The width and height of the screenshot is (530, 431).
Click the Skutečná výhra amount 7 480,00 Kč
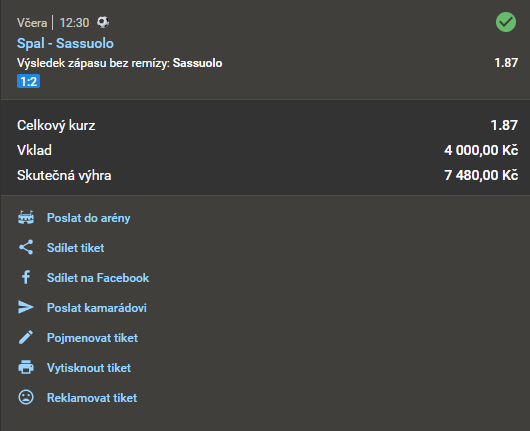[481, 175]
